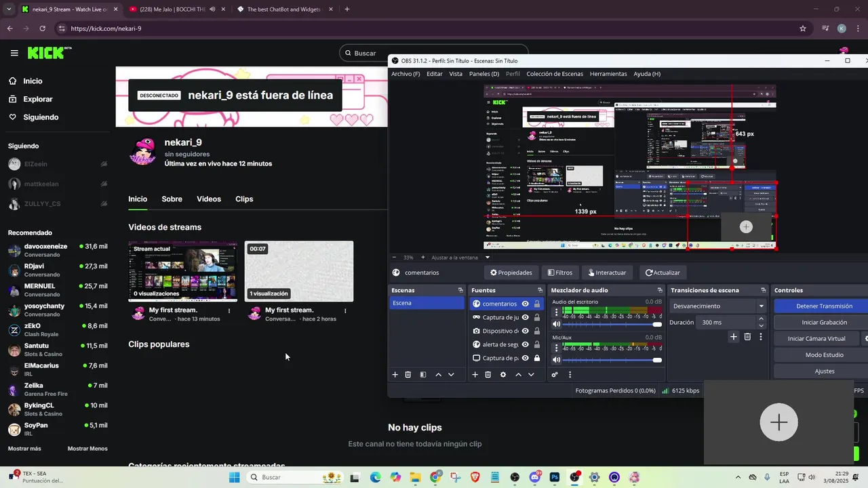This screenshot has height=488, width=868.
Task: Move scene up in Escenas panel
Action: (x=438, y=375)
